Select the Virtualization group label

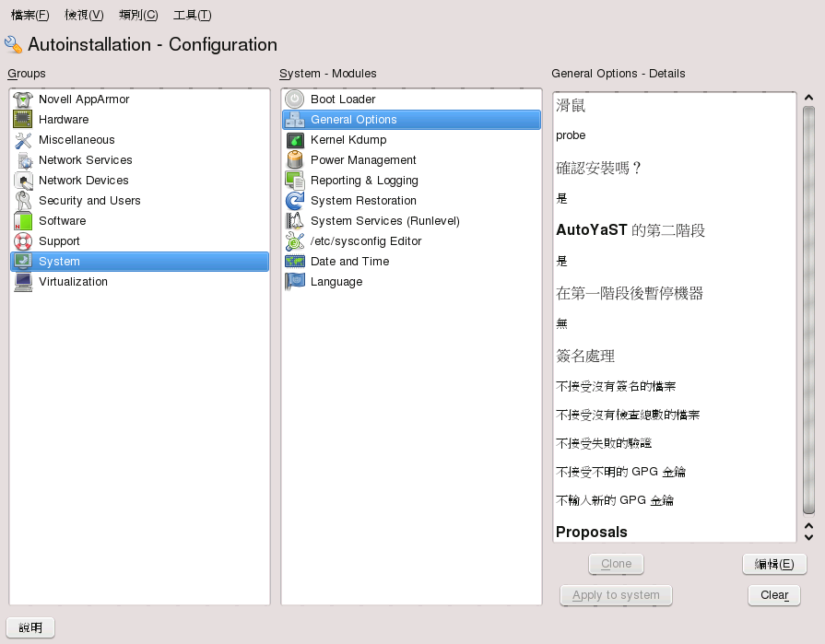[x=73, y=281]
